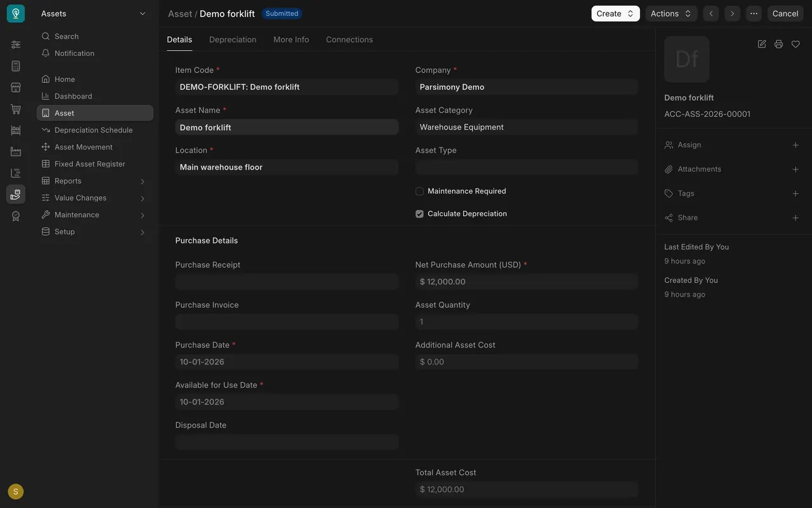Open the factory manufacturing module icon
This screenshot has width=812, height=508.
point(16,152)
